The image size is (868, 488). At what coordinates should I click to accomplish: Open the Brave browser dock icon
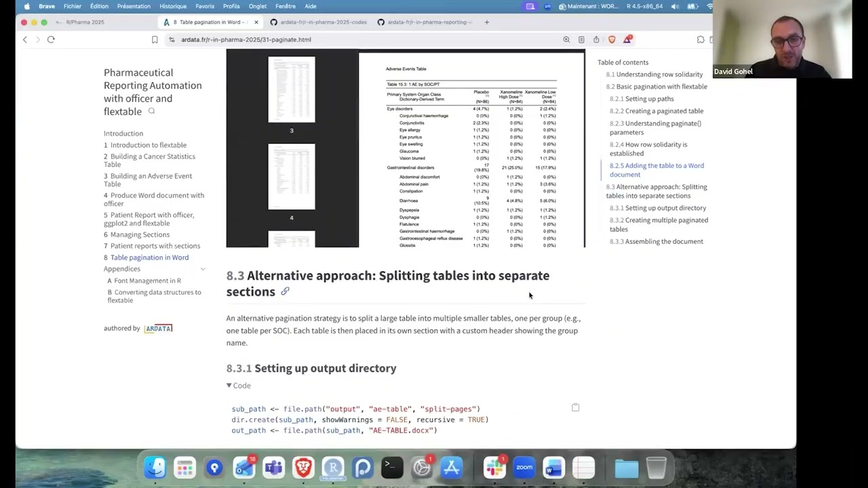pyautogui.click(x=303, y=468)
